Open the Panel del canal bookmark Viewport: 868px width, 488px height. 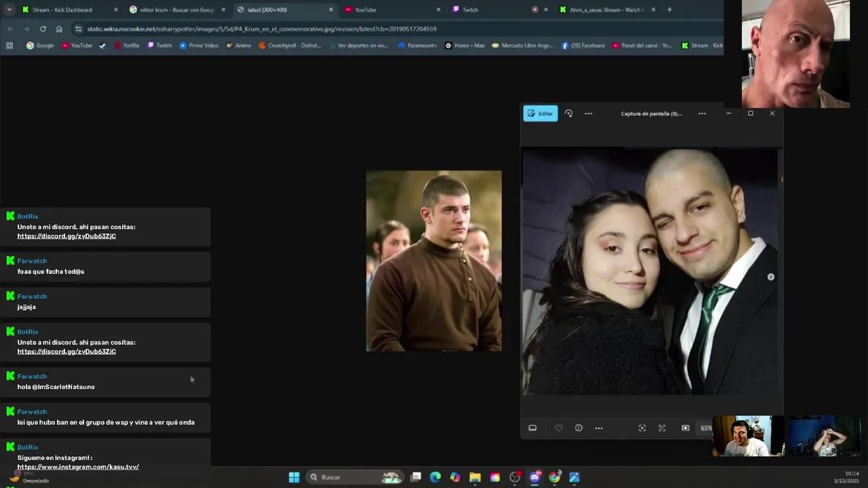point(642,45)
